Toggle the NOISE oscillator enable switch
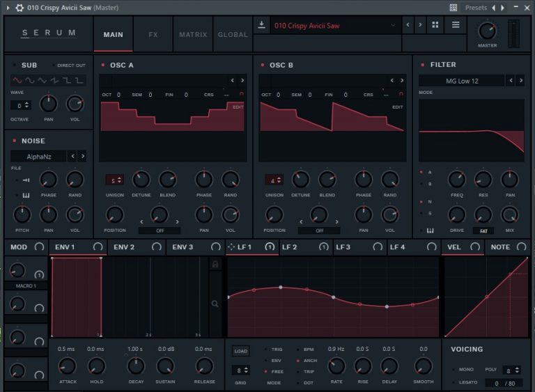Viewport: 535px width, 392px height. point(15,141)
